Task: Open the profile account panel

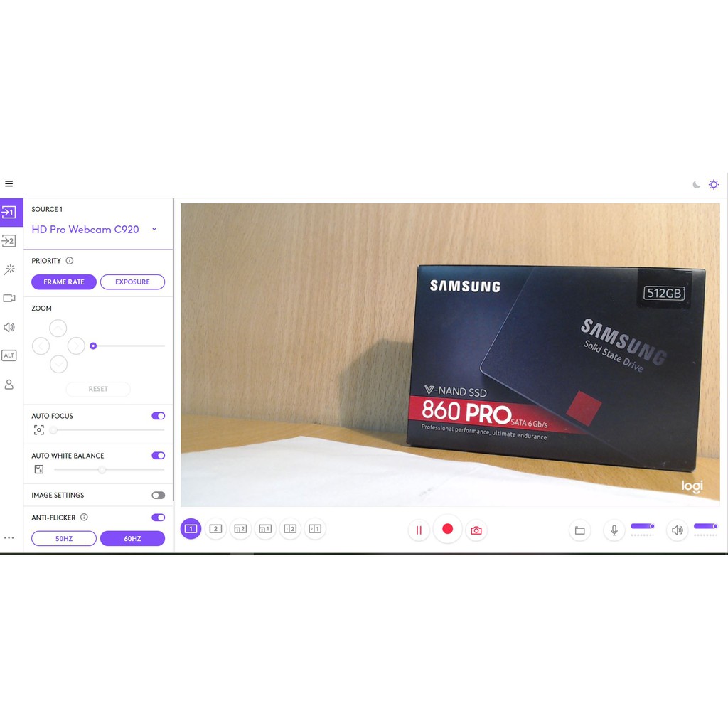Action: coord(9,384)
